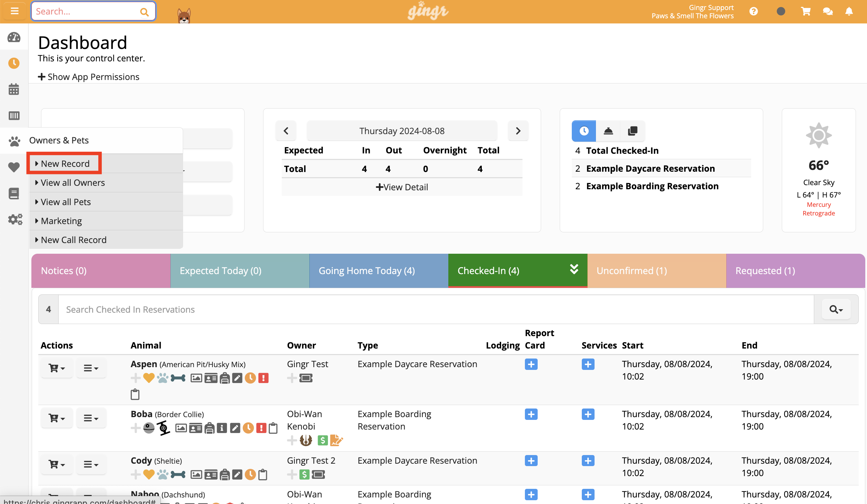Open list actions dropdown for Cody row
This screenshot has height=504, width=867.
[x=91, y=464]
